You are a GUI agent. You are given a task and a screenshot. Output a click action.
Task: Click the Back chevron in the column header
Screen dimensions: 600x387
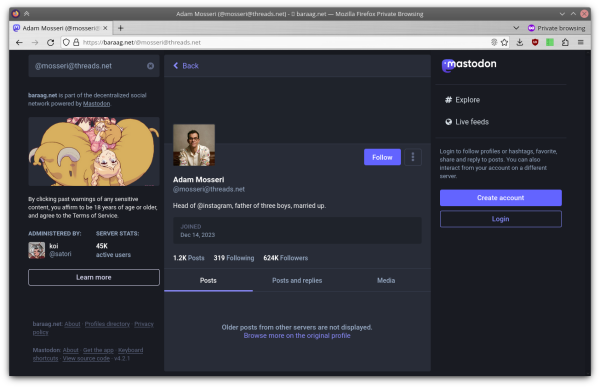[176, 65]
